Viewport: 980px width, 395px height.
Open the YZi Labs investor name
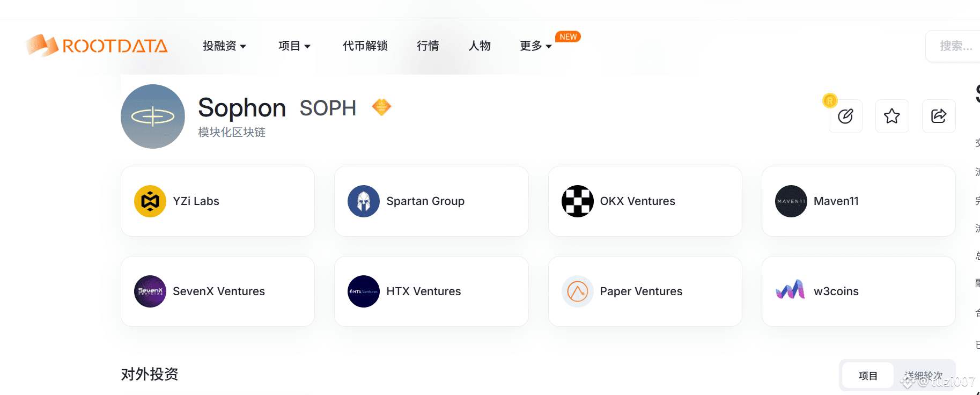point(196,201)
